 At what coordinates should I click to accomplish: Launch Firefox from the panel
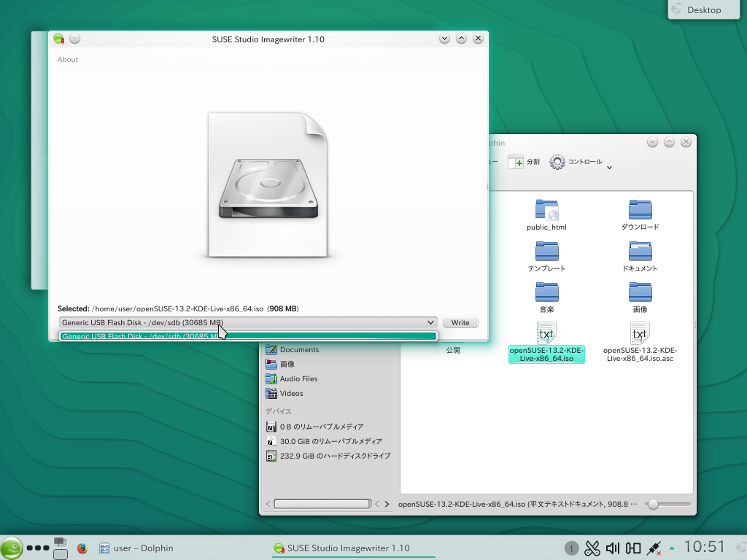tap(82, 548)
